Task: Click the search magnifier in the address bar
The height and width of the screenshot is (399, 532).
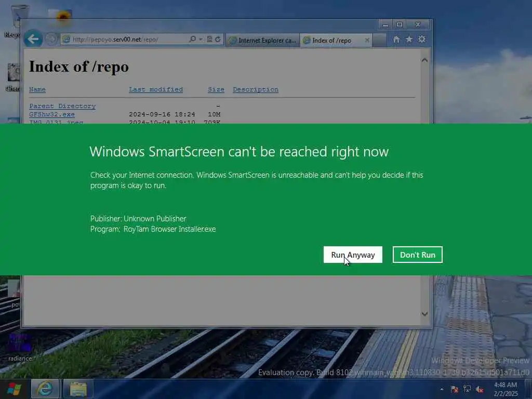Action: tap(193, 39)
